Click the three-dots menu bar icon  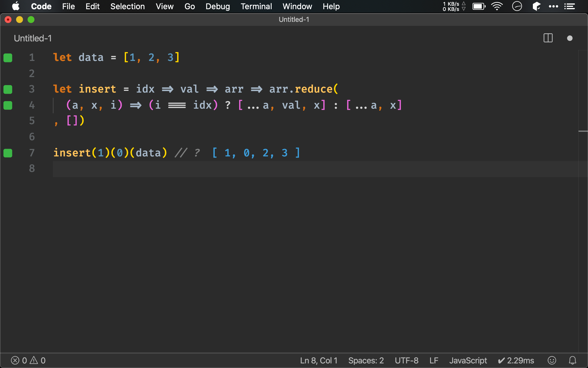[x=553, y=6]
